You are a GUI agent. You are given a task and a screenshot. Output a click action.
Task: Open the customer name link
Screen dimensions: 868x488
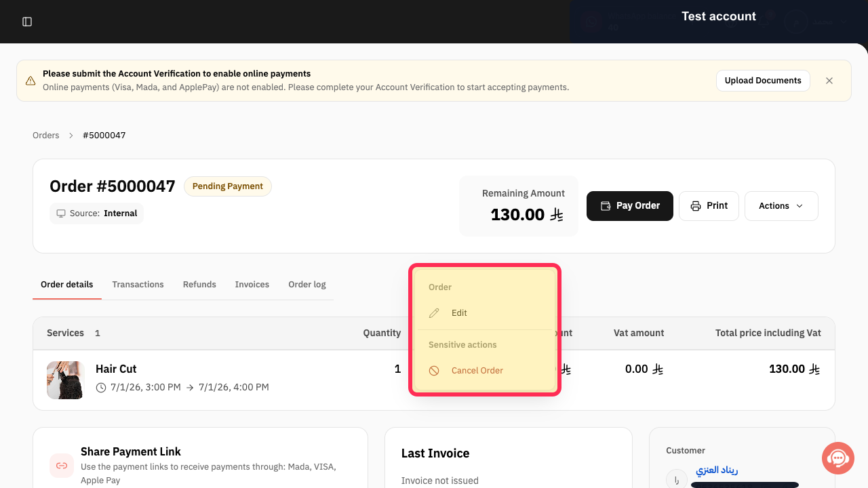tap(717, 470)
